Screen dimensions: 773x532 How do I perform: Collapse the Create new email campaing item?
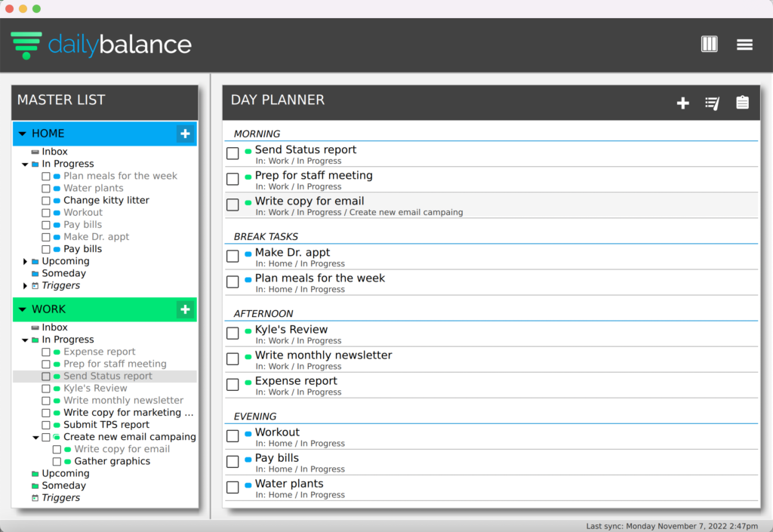(35, 438)
